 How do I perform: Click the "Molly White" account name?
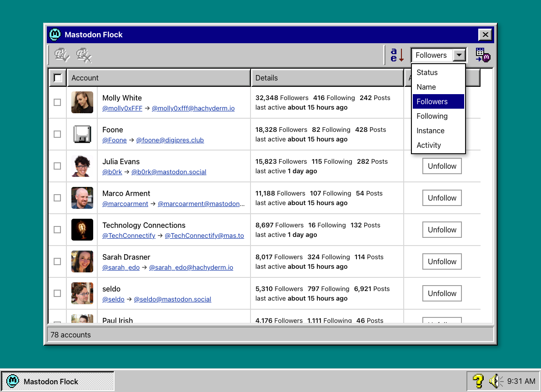[x=122, y=98]
